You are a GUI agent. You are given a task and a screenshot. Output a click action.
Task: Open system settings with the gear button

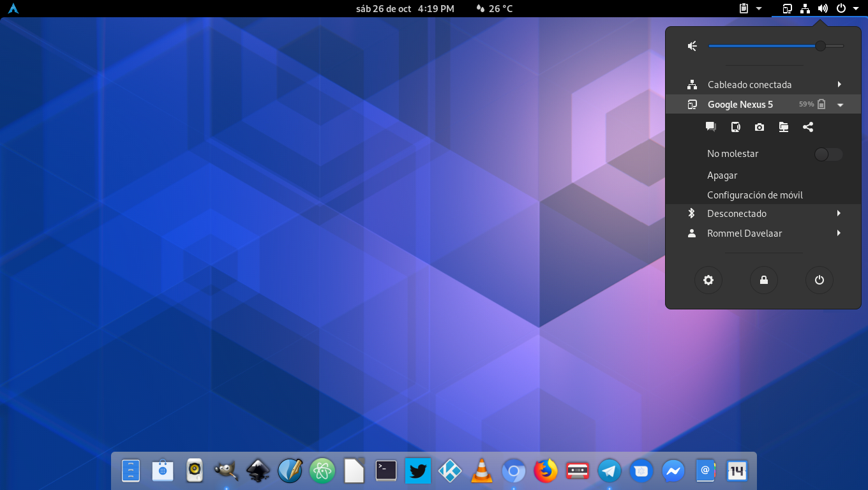[x=708, y=280]
